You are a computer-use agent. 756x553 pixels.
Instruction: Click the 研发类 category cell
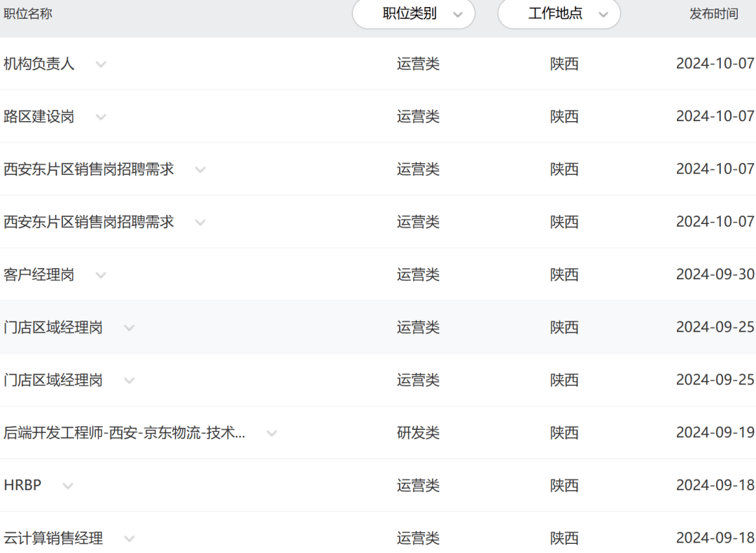418,433
